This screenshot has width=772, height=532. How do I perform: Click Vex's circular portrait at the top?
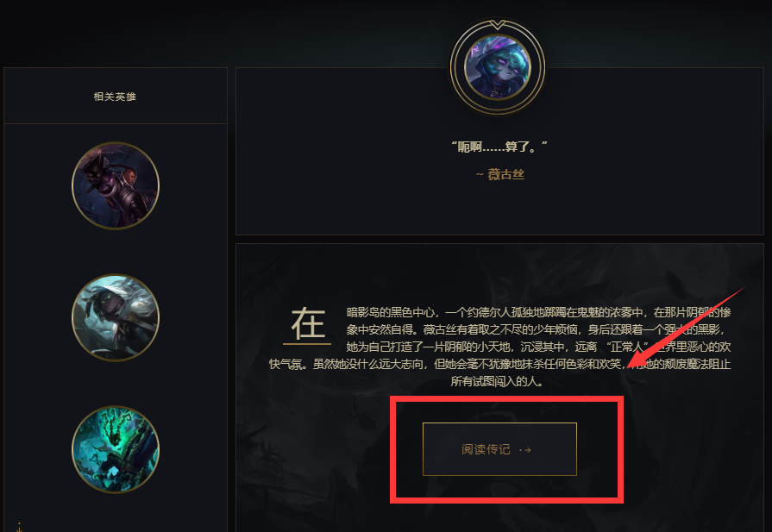click(x=497, y=67)
